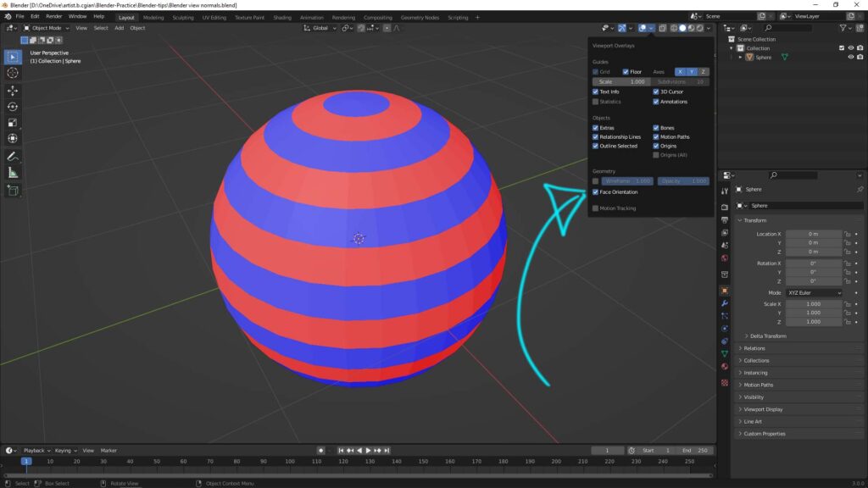Open the Add menu in viewport header
868x488 pixels.
119,28
